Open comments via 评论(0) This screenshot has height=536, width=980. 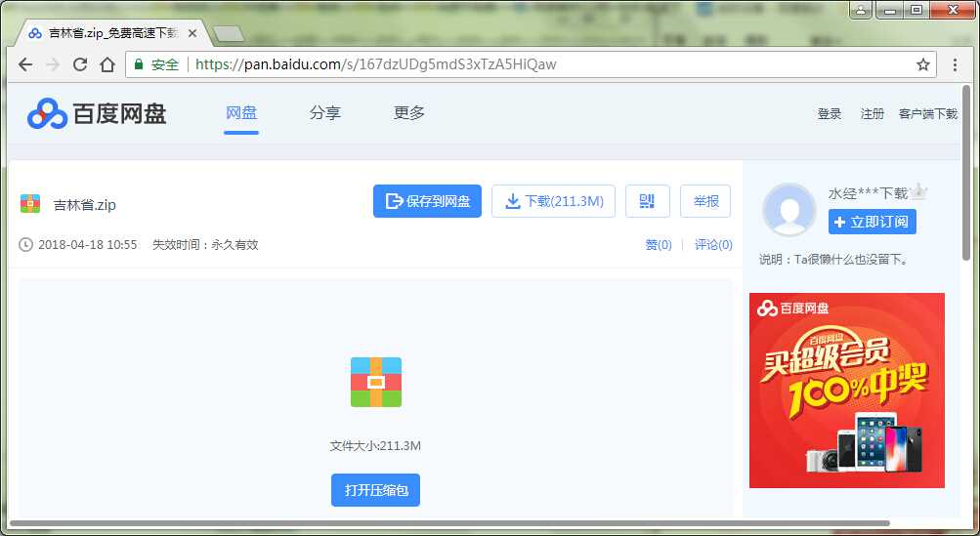click(x=713, y=245)
